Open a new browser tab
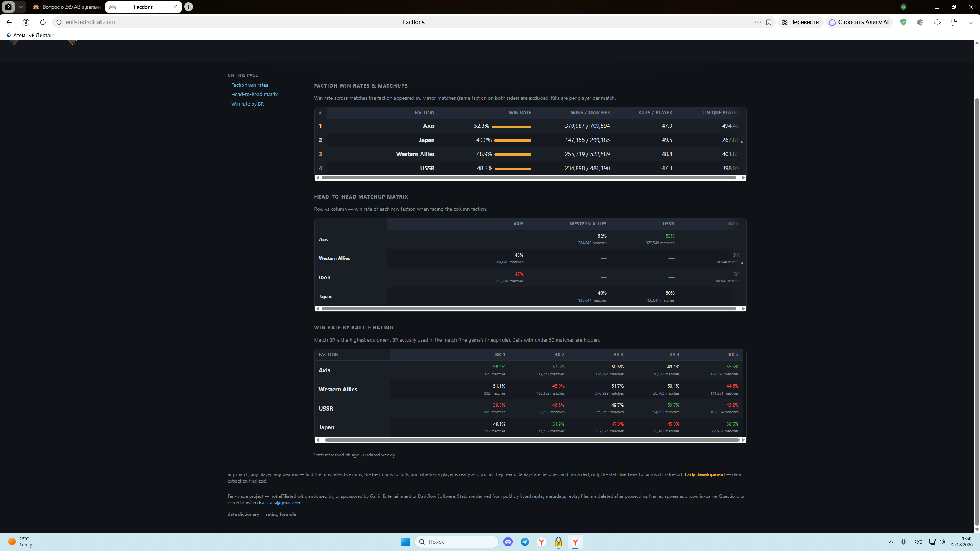The width and height of the screenshot is (980, 551). 188,7
